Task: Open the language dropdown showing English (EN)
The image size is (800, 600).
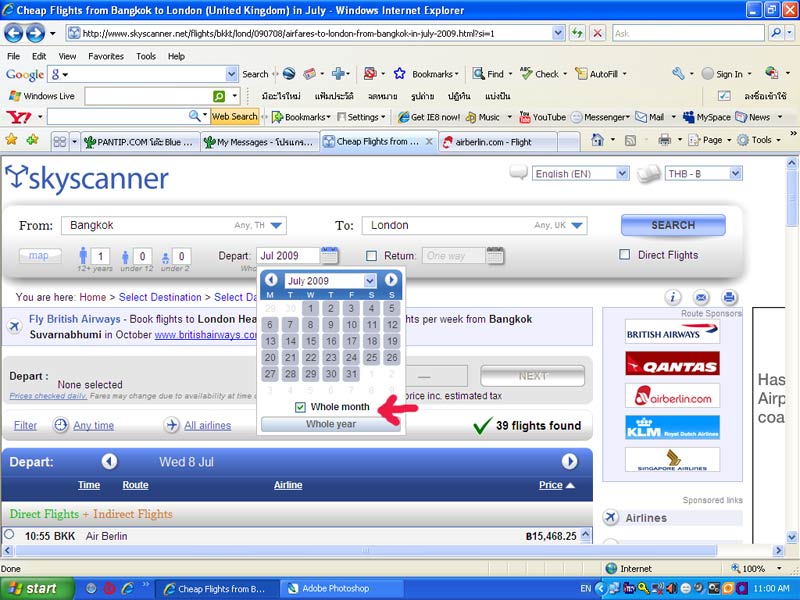Action: pos(581,173)
